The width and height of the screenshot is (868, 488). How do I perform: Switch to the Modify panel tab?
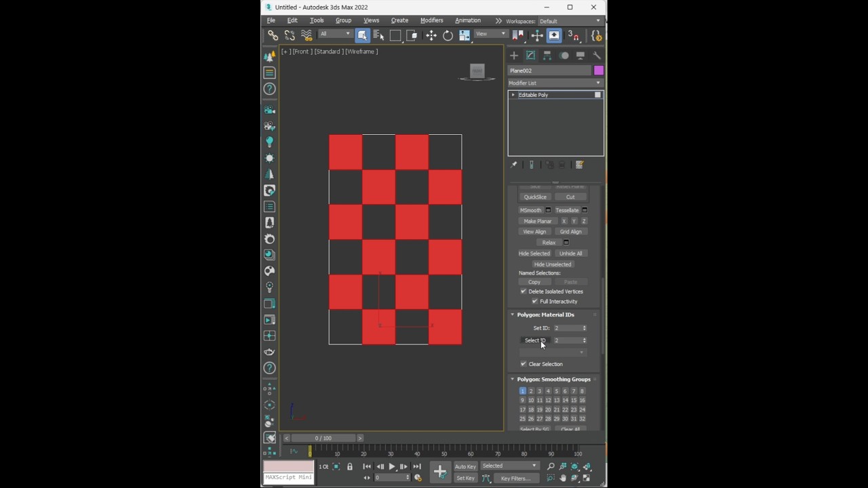coord(530,56)
